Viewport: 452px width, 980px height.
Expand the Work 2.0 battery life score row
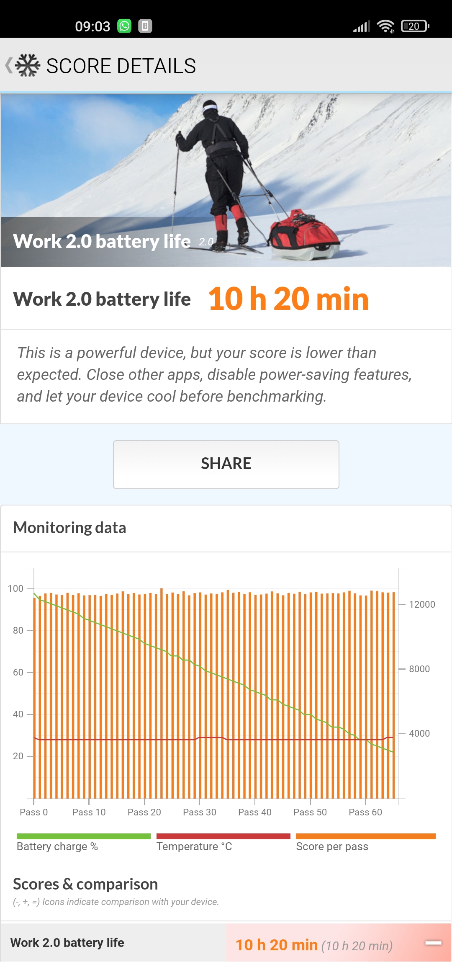click(226, 942)
